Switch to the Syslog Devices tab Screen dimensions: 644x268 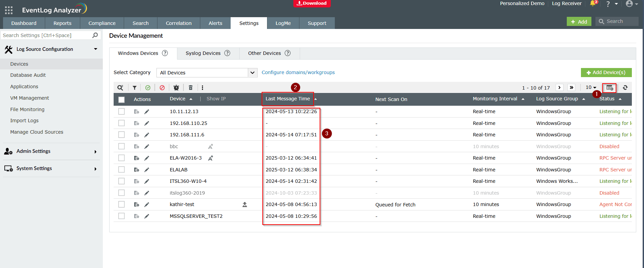tap(203, 53)
